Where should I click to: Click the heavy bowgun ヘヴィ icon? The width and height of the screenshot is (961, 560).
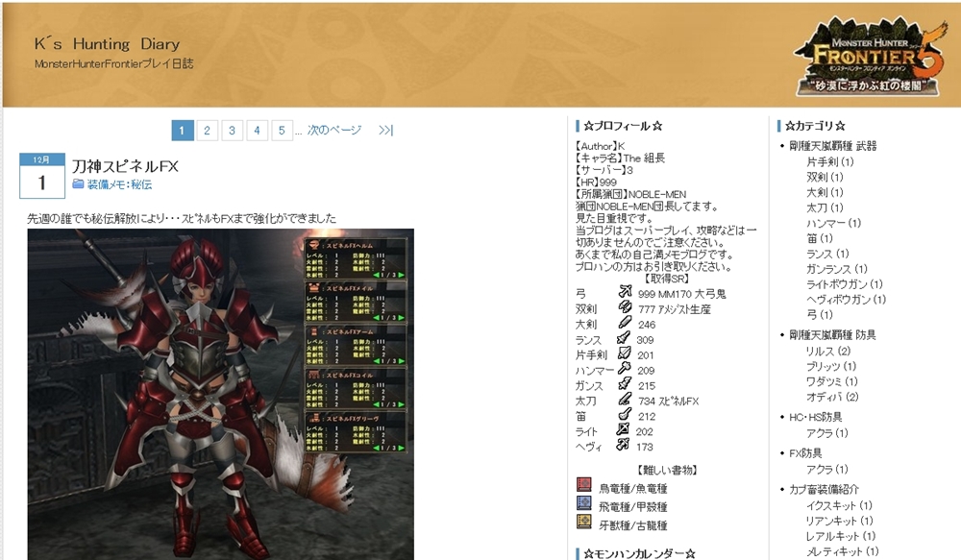623,444
